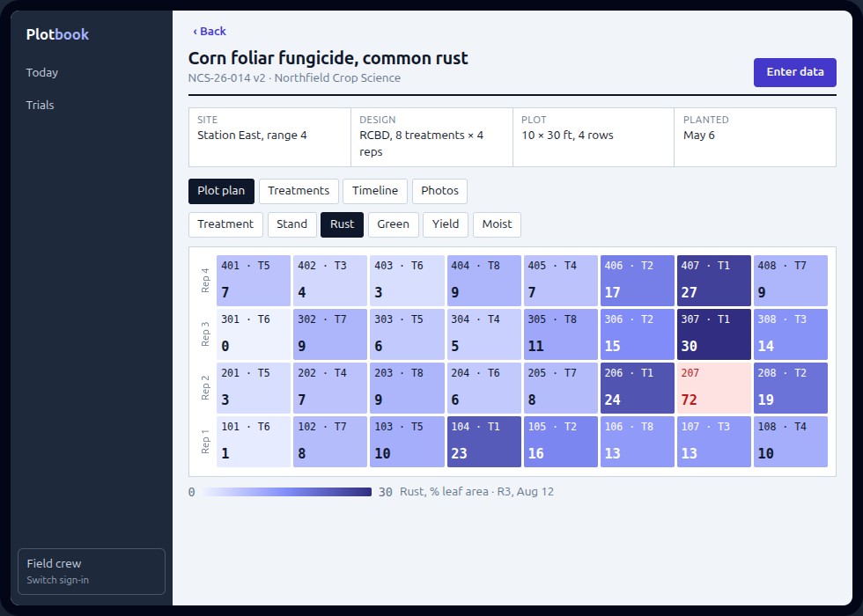Select plot 101 · T6

click(x=254, y=442)
